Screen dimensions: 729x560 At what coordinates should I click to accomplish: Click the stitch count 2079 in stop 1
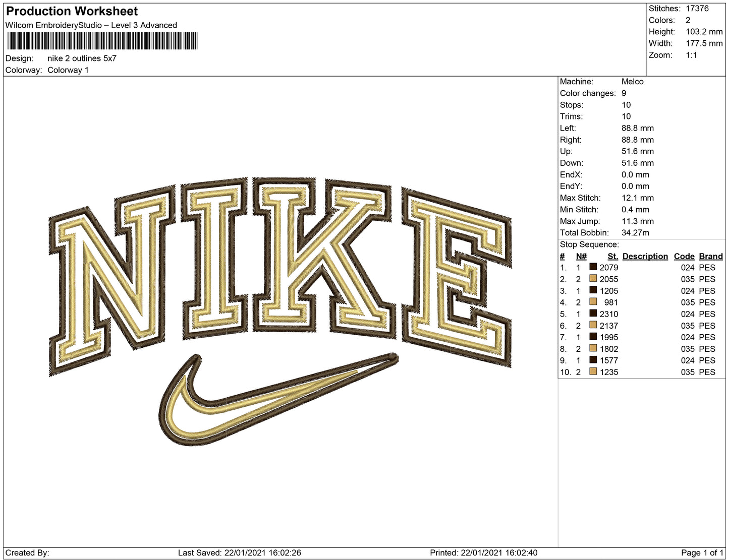click(x=609, y=268)
